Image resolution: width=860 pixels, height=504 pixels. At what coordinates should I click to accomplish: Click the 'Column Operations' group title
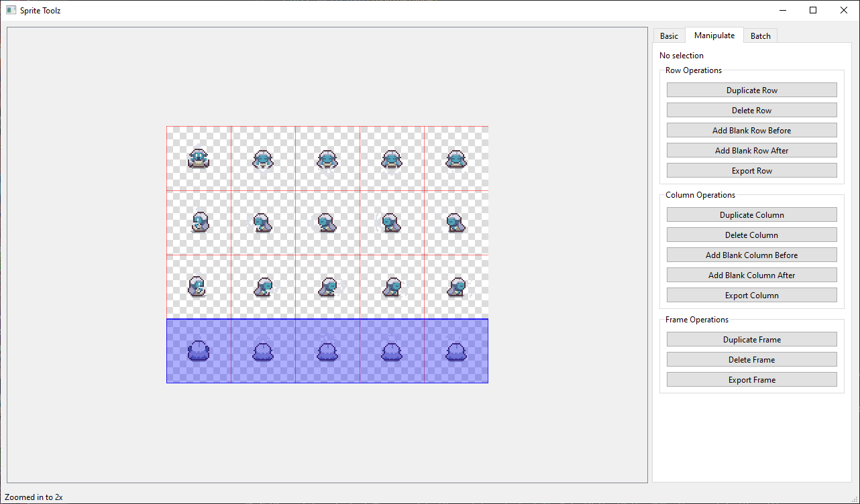[700, 195]
